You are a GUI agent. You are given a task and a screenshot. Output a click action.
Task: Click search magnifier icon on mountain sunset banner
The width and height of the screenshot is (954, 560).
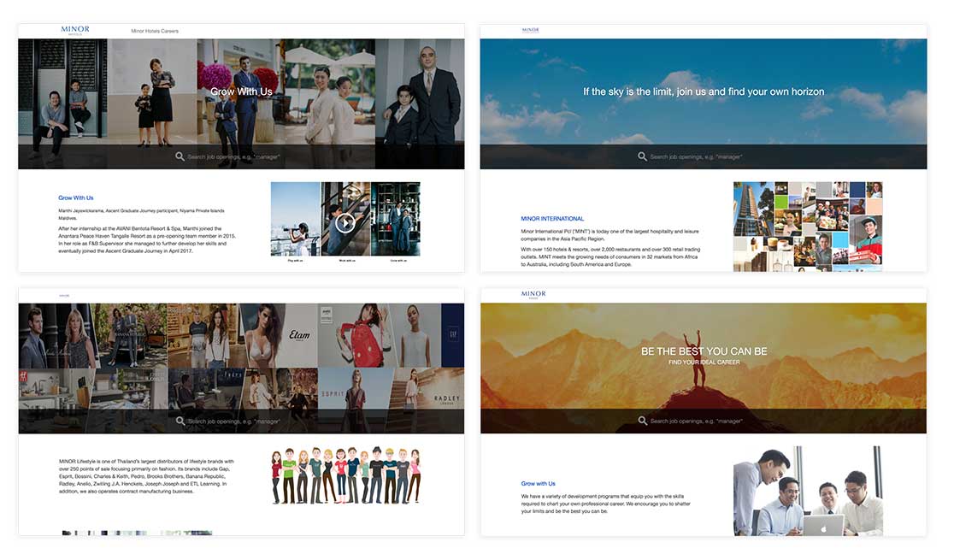point(642,421)
